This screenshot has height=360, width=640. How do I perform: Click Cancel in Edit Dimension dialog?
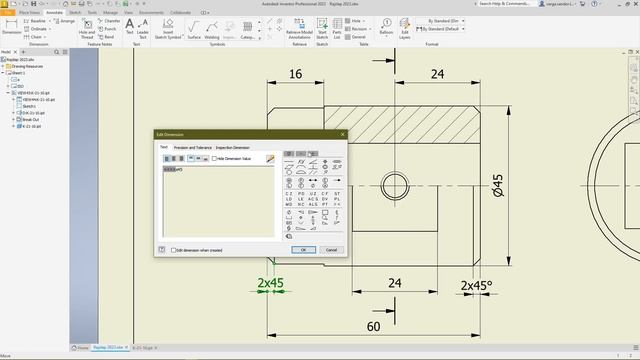click(331, 250)
